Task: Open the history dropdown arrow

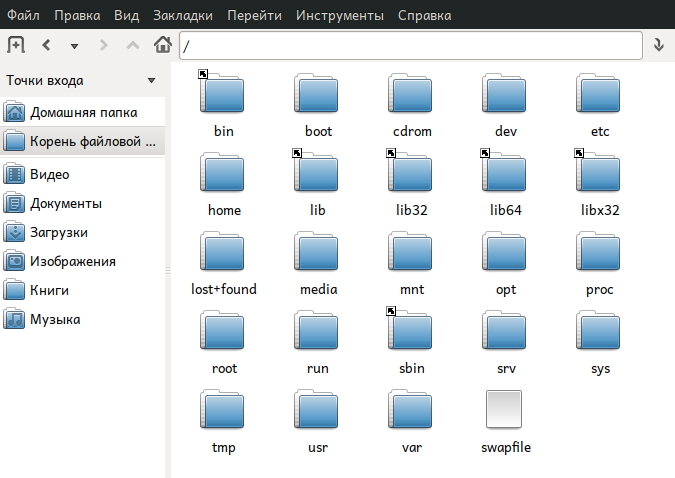Action: click(74, 46)
